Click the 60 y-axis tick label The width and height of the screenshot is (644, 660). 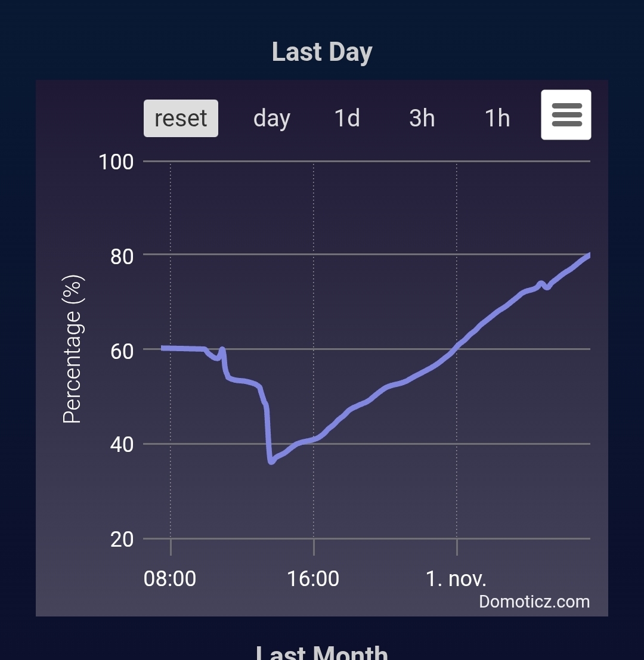tap(122, 351)
